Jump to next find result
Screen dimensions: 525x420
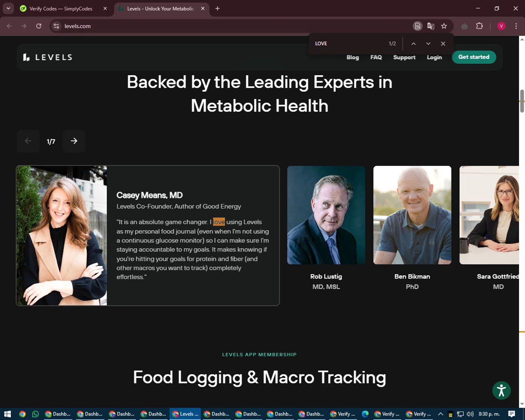(428, 44)
